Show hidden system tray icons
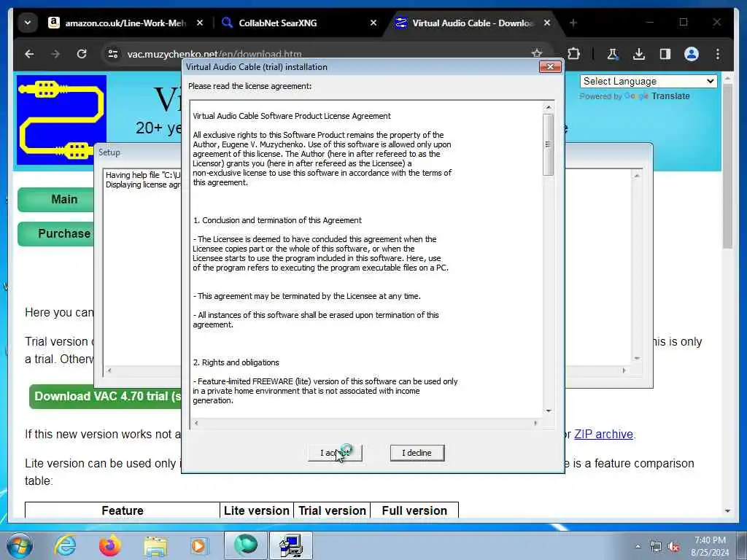The height and width of the screenshot is (560, 747). pos(638,547)
